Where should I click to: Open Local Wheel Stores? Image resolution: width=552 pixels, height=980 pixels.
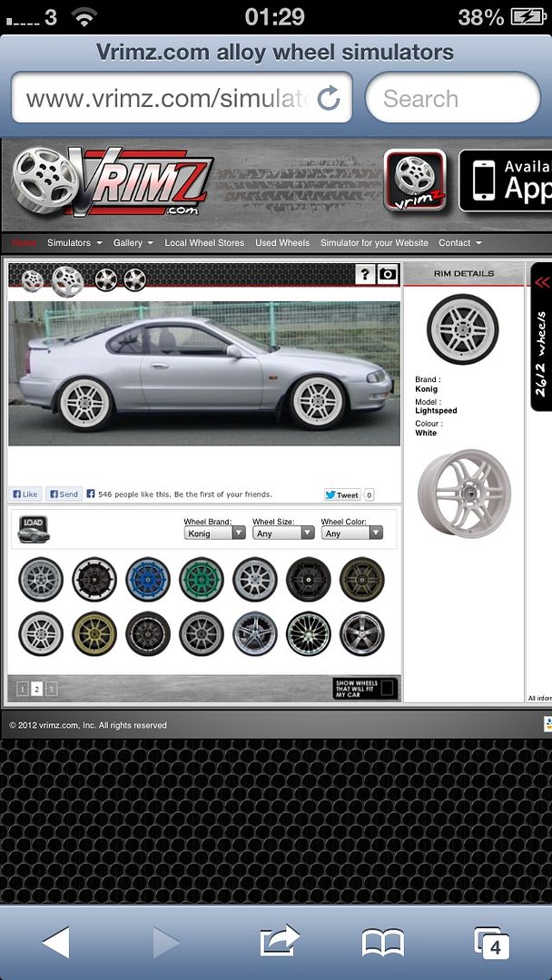tap(204, 243)
